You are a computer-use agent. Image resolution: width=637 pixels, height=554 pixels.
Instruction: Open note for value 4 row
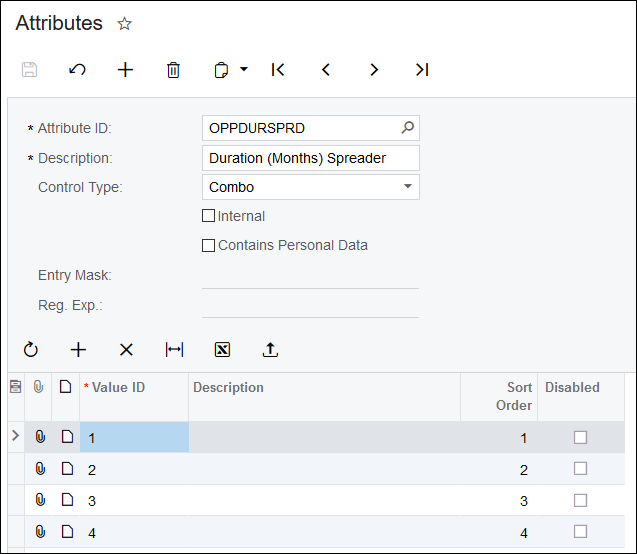(67, 531)
